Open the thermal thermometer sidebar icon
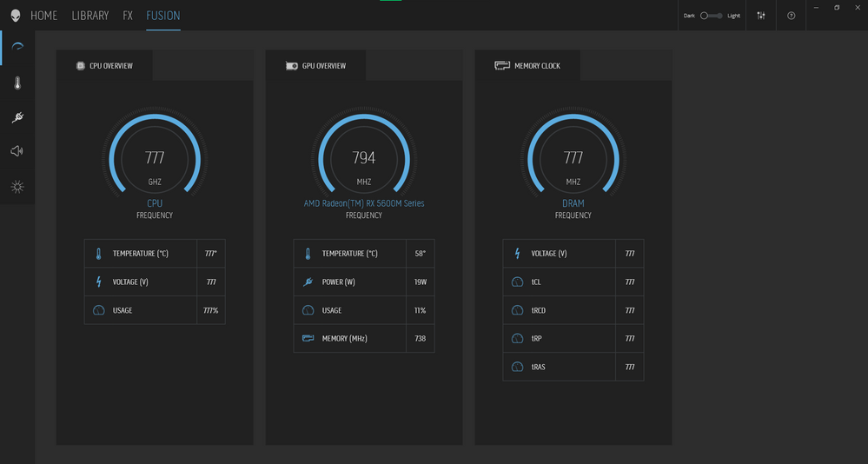 (17, 83)
